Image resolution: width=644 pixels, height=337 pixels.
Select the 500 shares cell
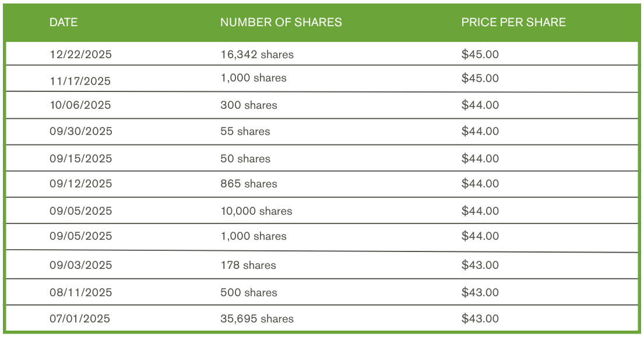point(249,293)
